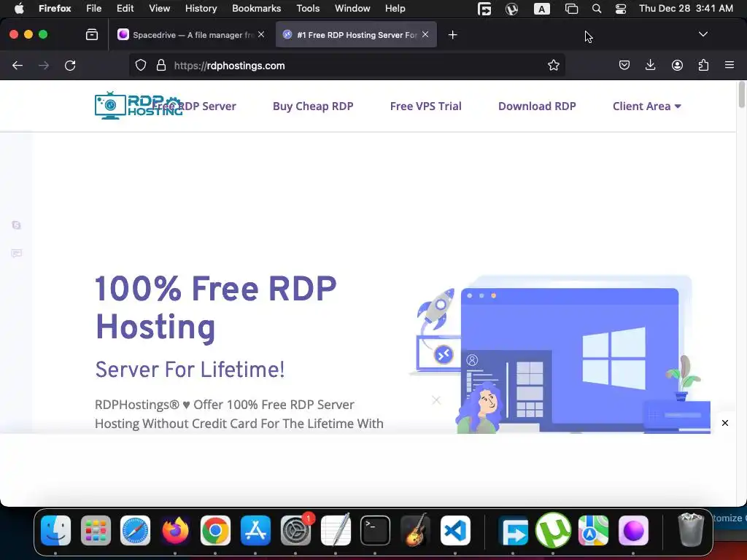Screen dimensions: 747x560
Task: Close the overlay with faint gray X
Action: [436, 400]
